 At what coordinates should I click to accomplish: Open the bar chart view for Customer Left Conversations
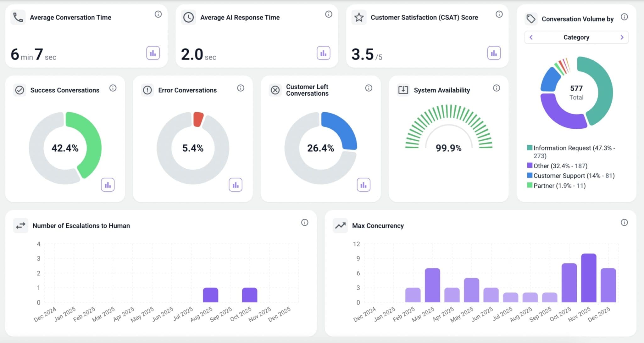(x=364, y=185)
